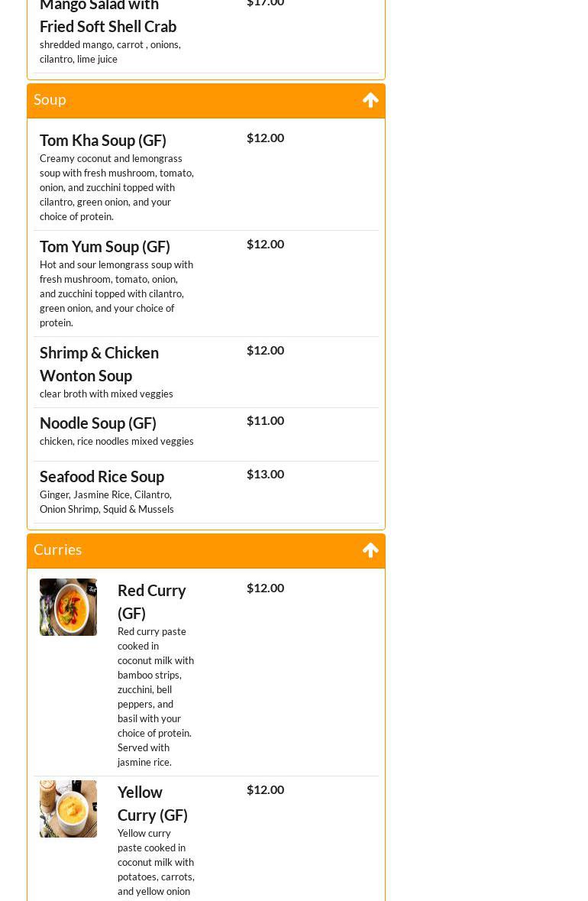Click the Red Curry $12.00 price
Image resolution: width=588 pixels, height=901 pixels.
[265, 588]
